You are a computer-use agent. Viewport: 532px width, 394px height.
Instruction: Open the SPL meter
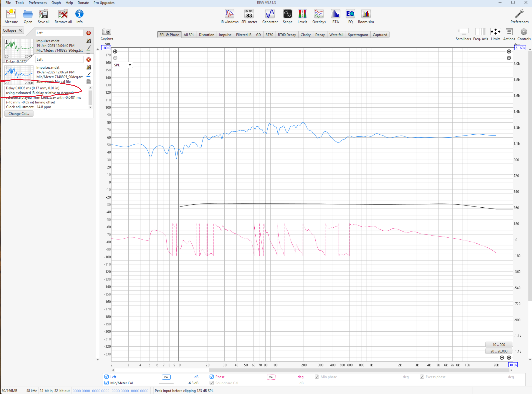click(249, 16)
